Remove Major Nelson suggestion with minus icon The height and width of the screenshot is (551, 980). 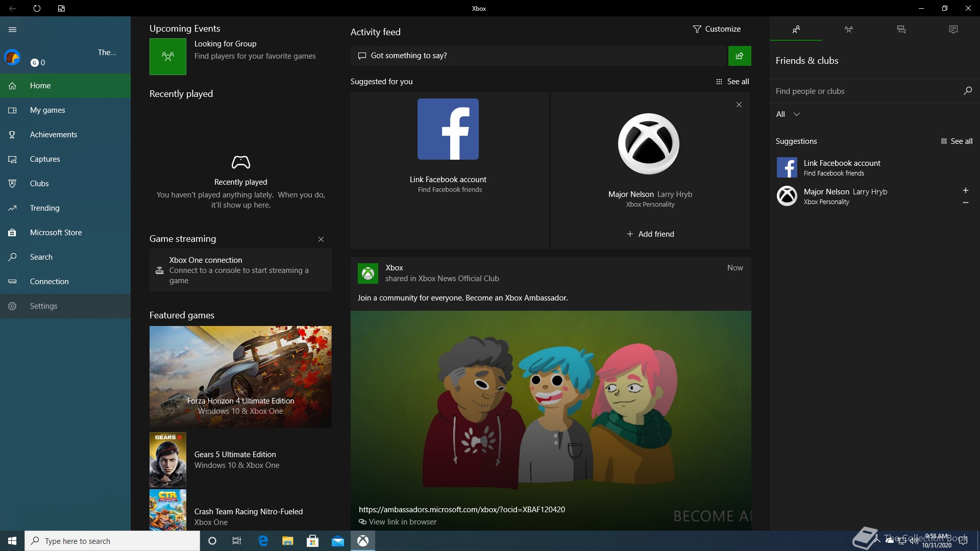coord(965,203)
